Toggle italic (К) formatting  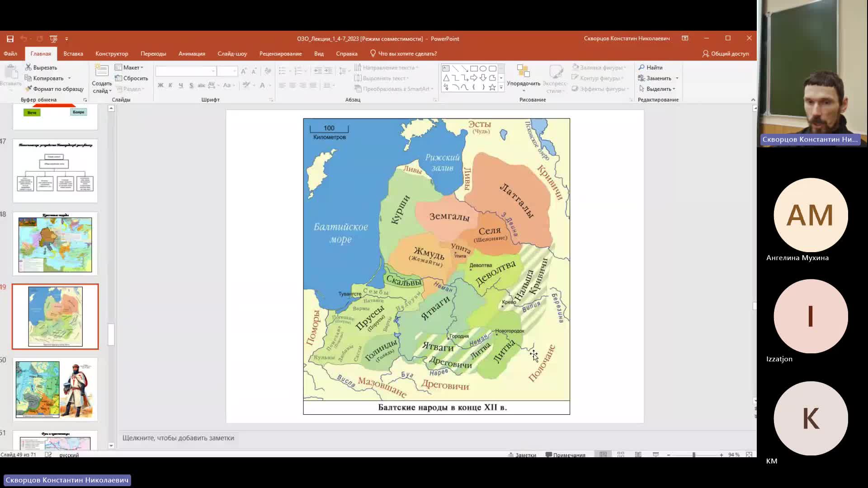pyautogui.click(x=170, y=85)
